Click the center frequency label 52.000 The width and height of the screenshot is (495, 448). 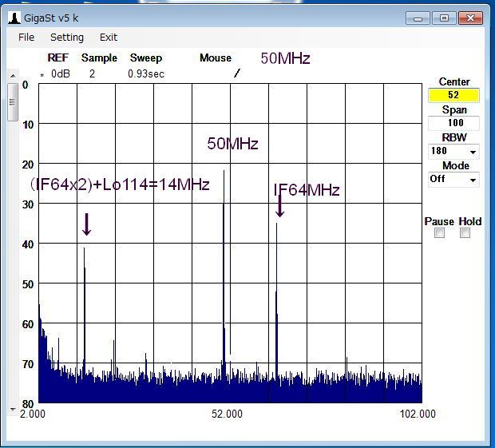(x=227, y=414)
